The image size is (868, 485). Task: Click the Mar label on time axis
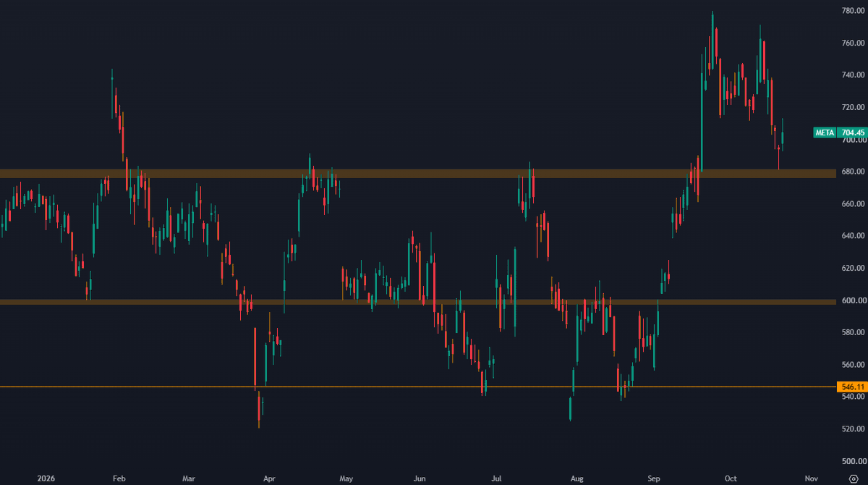click(189, 478)
